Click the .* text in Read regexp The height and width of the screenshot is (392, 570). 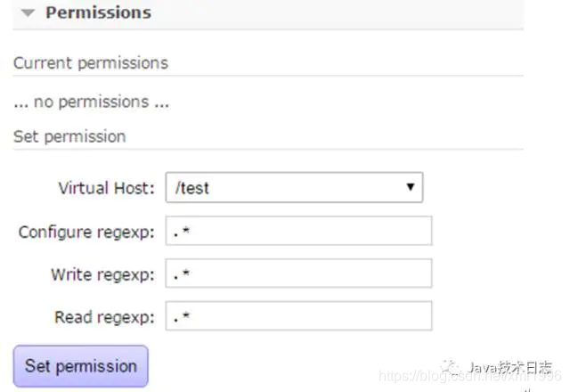point(182,317)
